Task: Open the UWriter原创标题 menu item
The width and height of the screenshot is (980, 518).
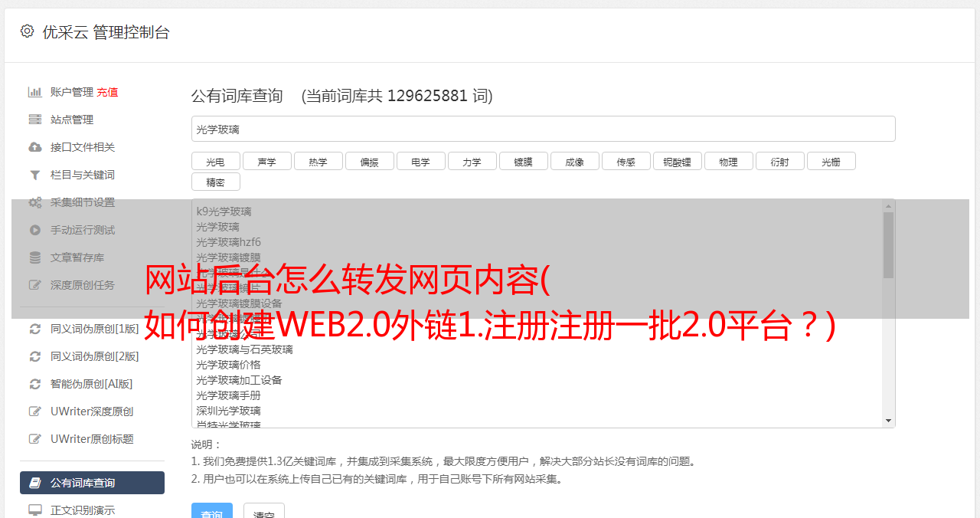Action: click(x=92, y=439)
